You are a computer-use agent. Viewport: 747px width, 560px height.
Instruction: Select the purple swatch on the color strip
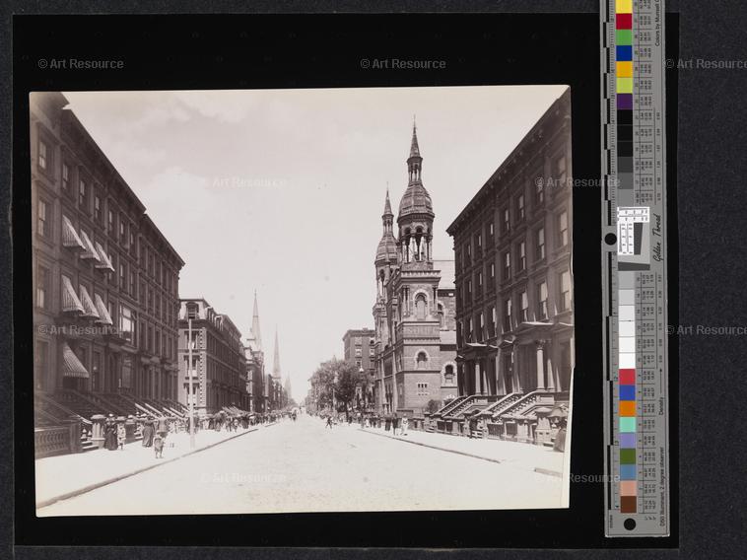point(625,102)
